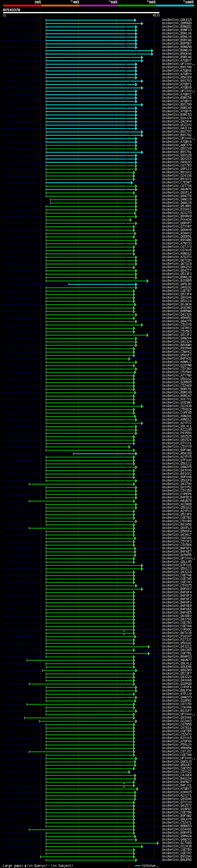This screenshot has height=868, width=197.
Task: Click the UniRef100_C6TJY3 hit name
Action: pyautogui.click(x=177, y=247)
